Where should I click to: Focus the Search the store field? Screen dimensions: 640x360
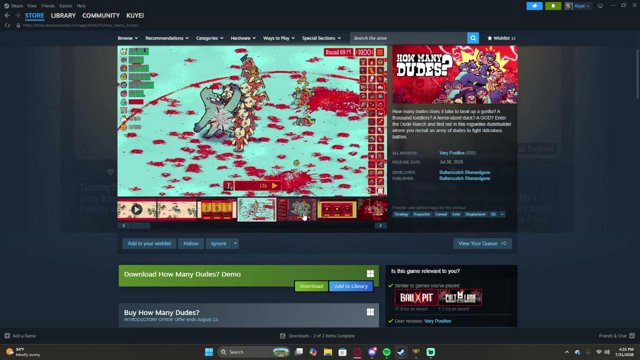click(409, 38)
